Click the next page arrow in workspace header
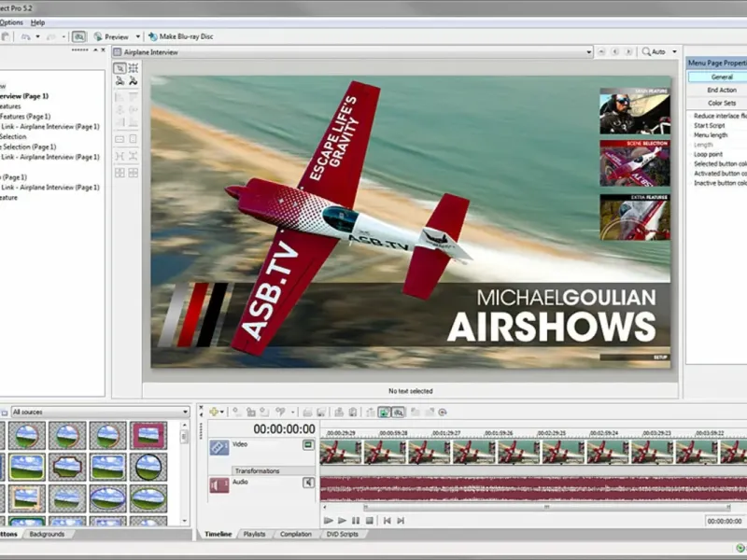747x560 pixels. 628,52
